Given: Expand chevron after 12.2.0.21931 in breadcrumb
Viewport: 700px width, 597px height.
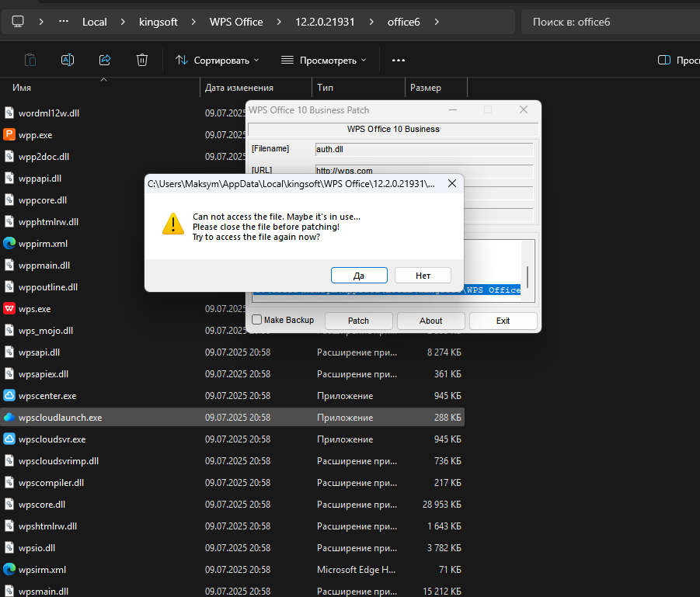Looking at the screenshot, I should (371, 22).
